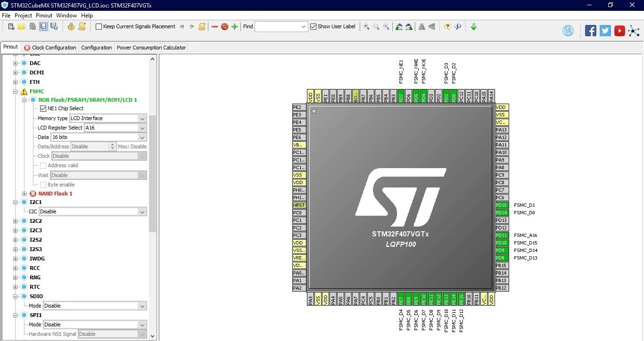Collapse the FSMC tree node

16,91
